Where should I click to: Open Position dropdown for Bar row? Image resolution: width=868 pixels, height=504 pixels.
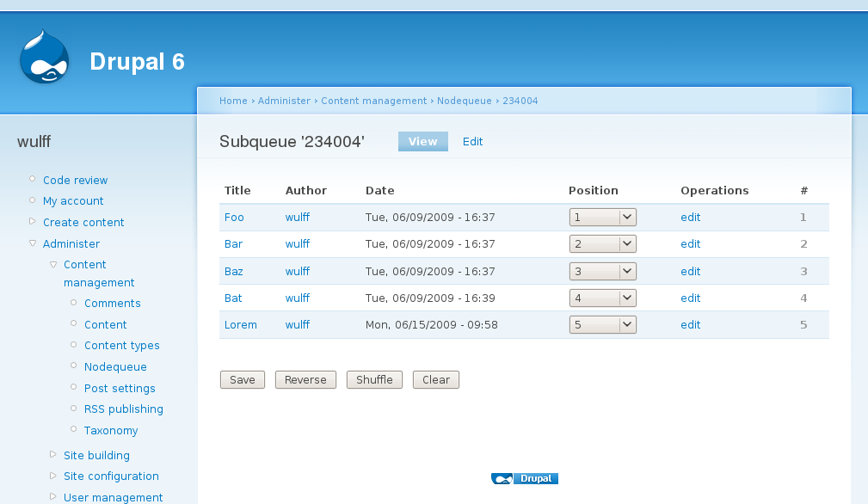point(602,244)
